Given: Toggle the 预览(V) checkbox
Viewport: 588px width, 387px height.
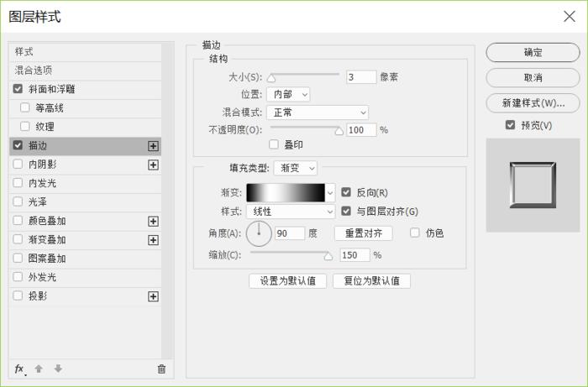Looking at the screenshot, I should pos(510,125).
